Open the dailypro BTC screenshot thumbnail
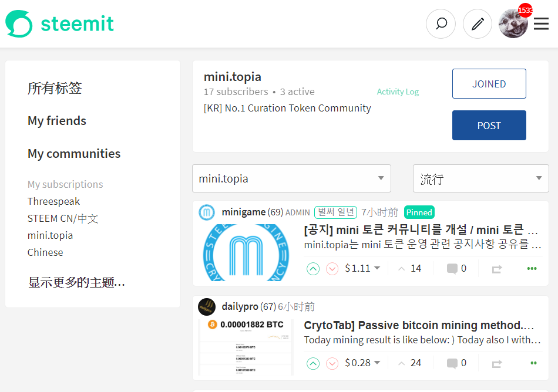 pyautogui.click(x=246, y=347)
